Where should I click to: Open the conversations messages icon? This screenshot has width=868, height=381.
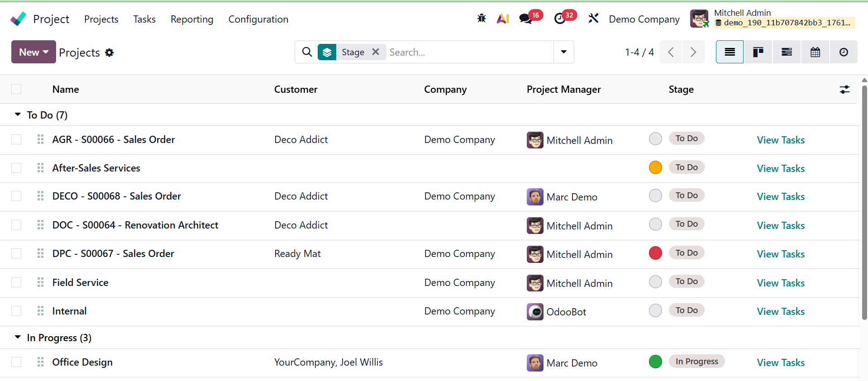(x=525, y=19)
